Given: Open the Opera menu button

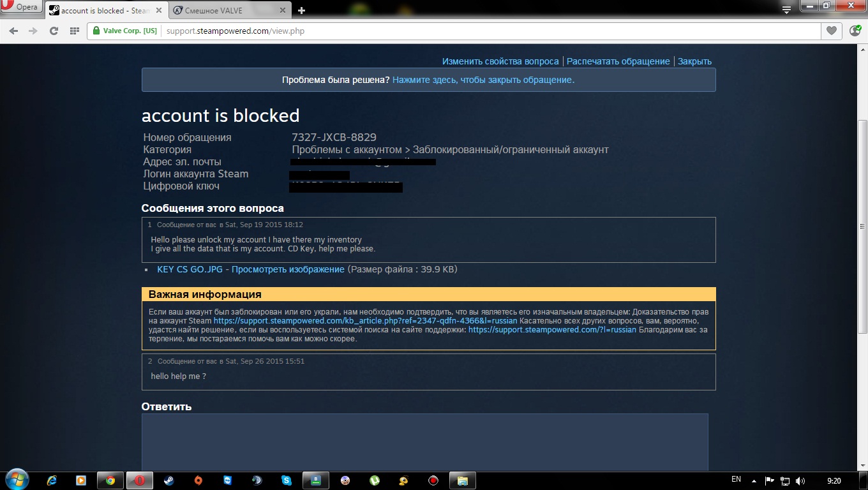Looking at the screenshot, I should [21, 7].
